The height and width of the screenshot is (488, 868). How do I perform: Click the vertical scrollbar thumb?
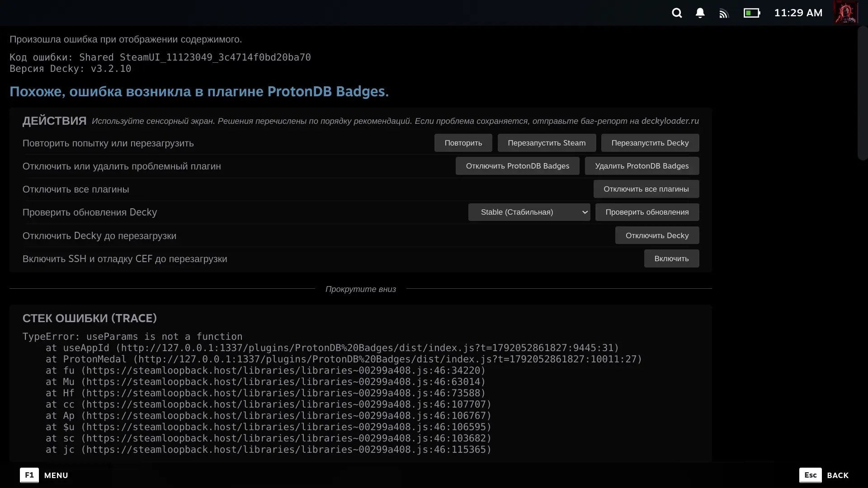(x=863, y=93)
